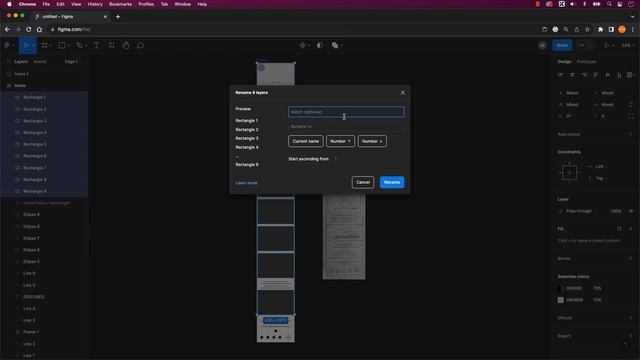Select the Text tool

(x=96, y=45)
